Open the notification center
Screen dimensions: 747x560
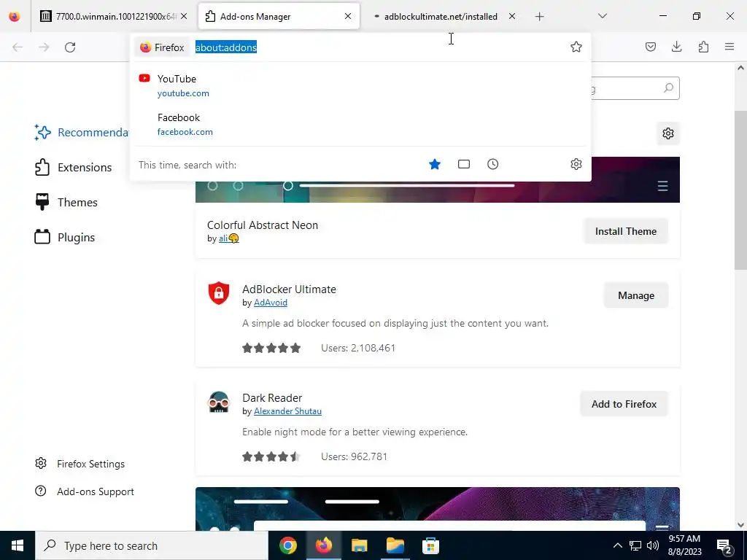coord(724,545)
